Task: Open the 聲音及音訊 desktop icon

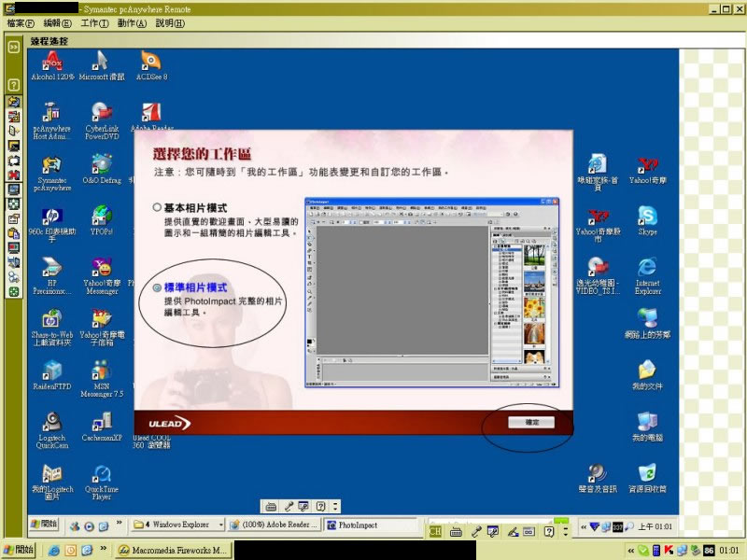Action: click(x=598, y=478)
